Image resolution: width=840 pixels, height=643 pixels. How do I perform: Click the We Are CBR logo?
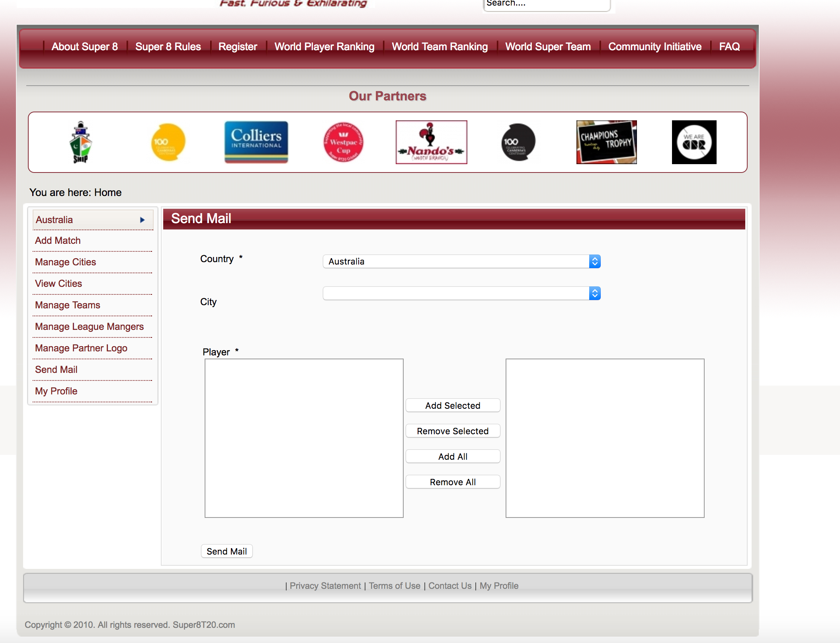694,142
